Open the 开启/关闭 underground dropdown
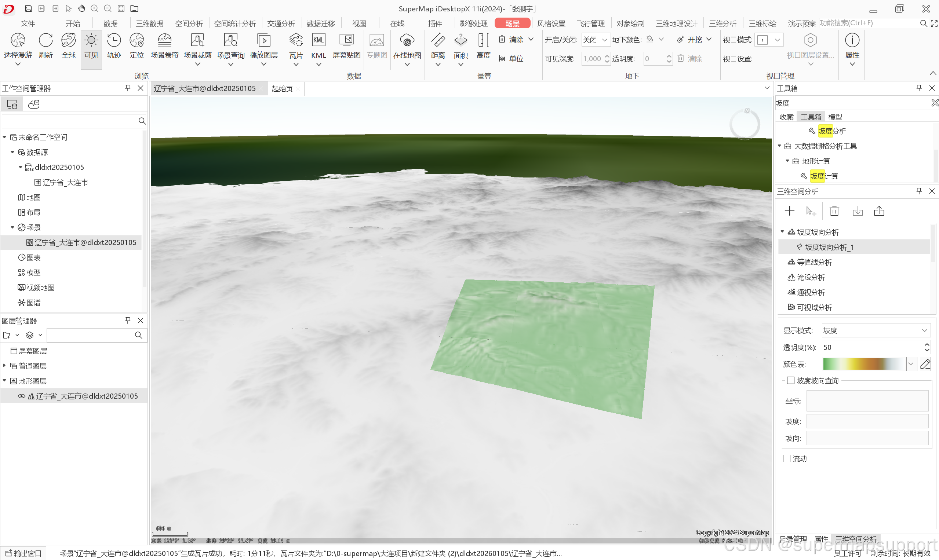The image size is (939, 560). point(596,40)
